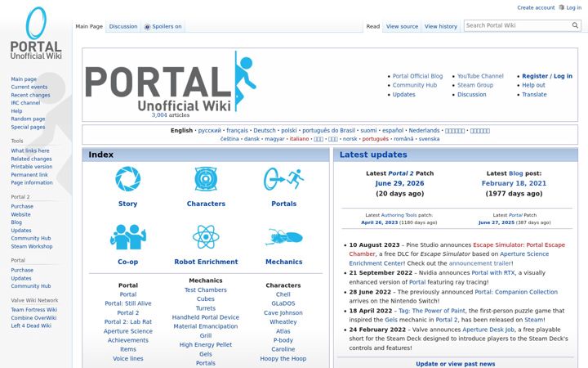Open Page information link

[32, 182]
